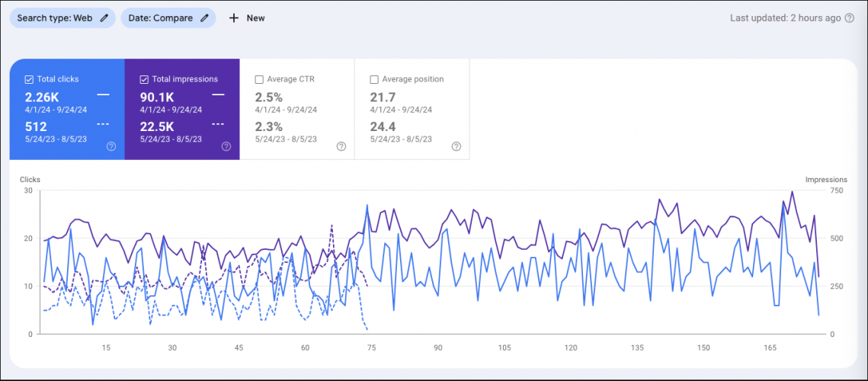Click the New filter button label
868x381 pixels.
(255, 18)
